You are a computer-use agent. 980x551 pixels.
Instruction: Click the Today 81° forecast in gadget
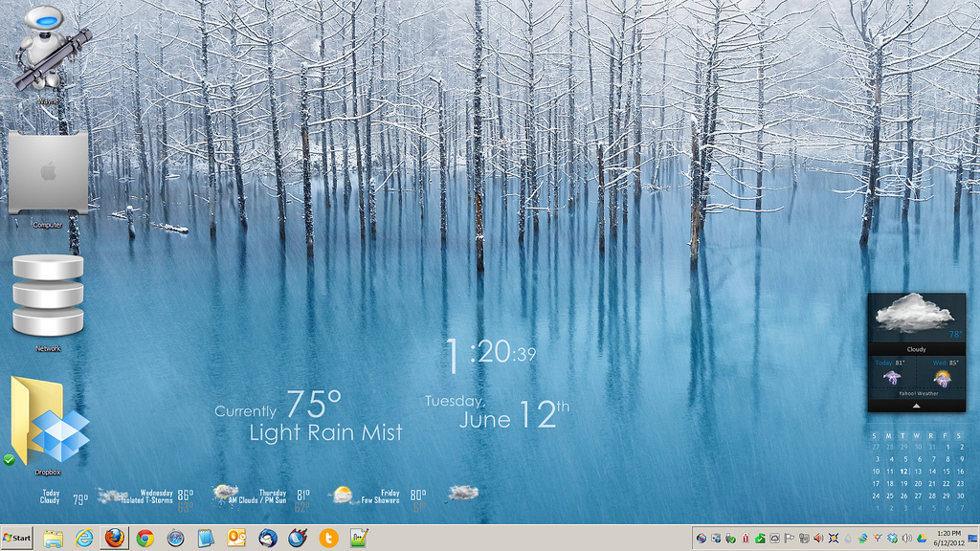pos(891,373)
